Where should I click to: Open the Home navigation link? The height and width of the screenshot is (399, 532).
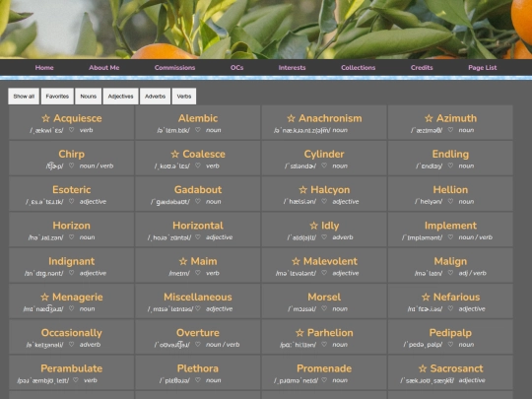44,68
